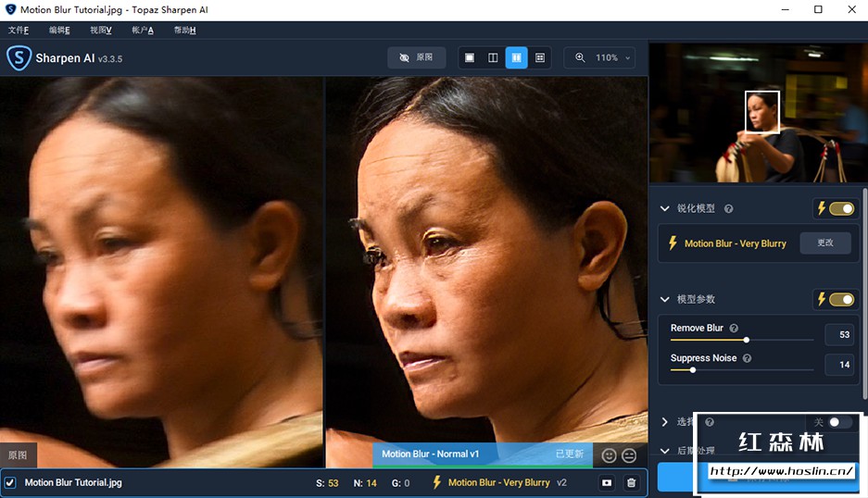
Task: Click the help icon beside Remove Blur
Action: click(x=734, y=329)
